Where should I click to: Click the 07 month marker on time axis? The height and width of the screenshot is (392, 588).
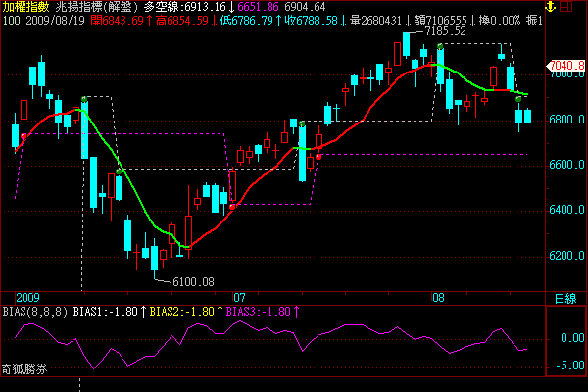click(240, 298)
